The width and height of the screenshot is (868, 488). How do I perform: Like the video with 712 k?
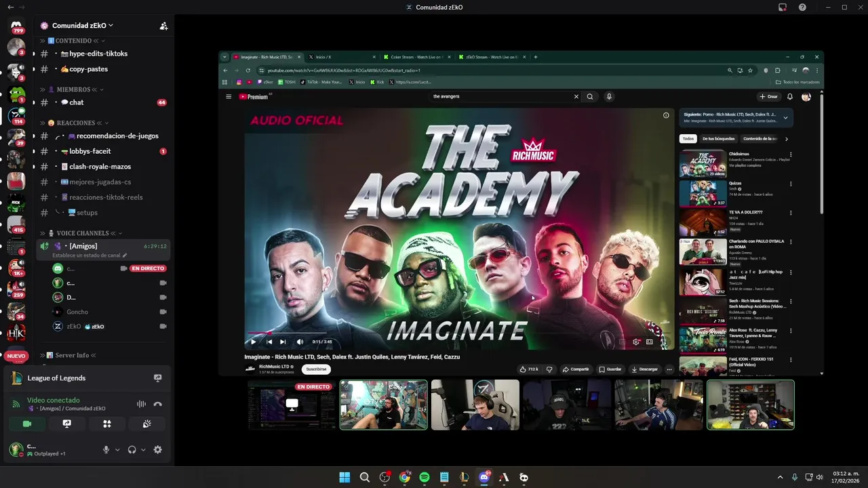[x=530, y=369]
